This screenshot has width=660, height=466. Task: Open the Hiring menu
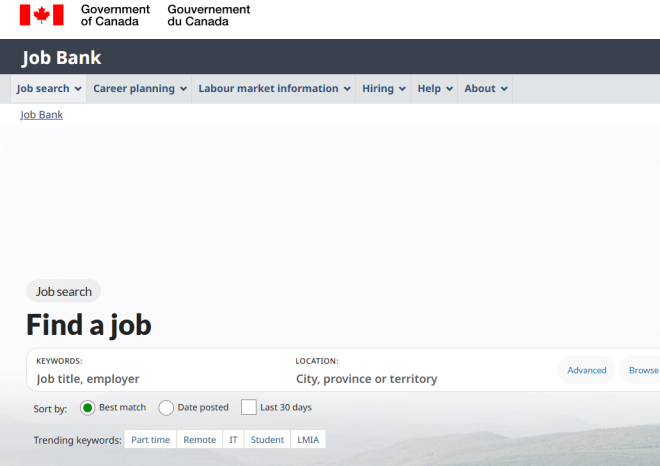[x=383, y=89]
